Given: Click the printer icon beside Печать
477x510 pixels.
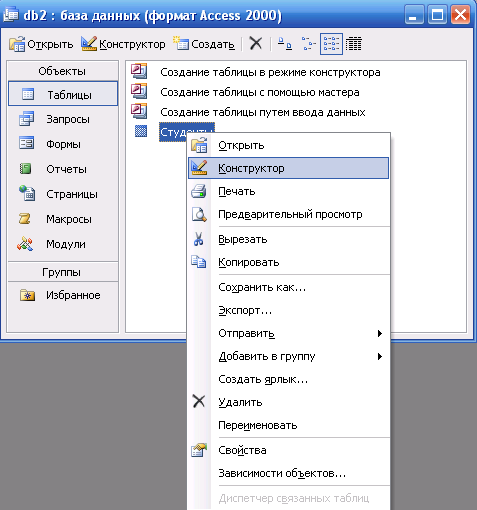Looking at the screenshot, I should pyautogui.click(x=199, y=191).
